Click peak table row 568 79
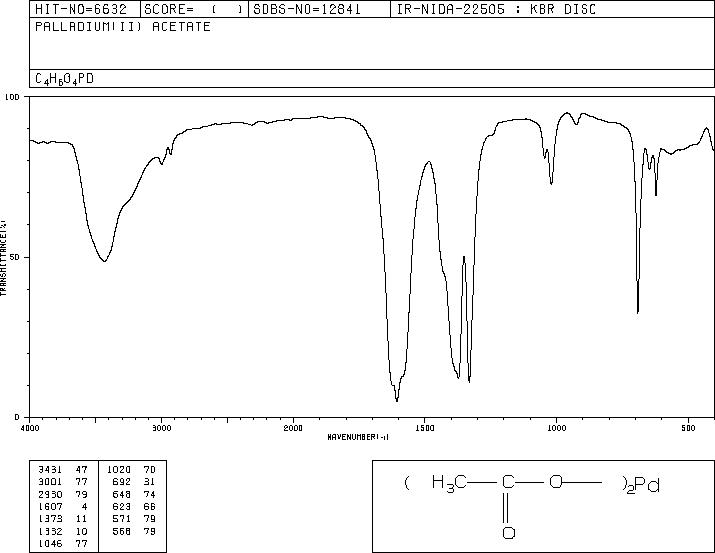The width and height of the screenshot is (715, 553). (134, 532)
